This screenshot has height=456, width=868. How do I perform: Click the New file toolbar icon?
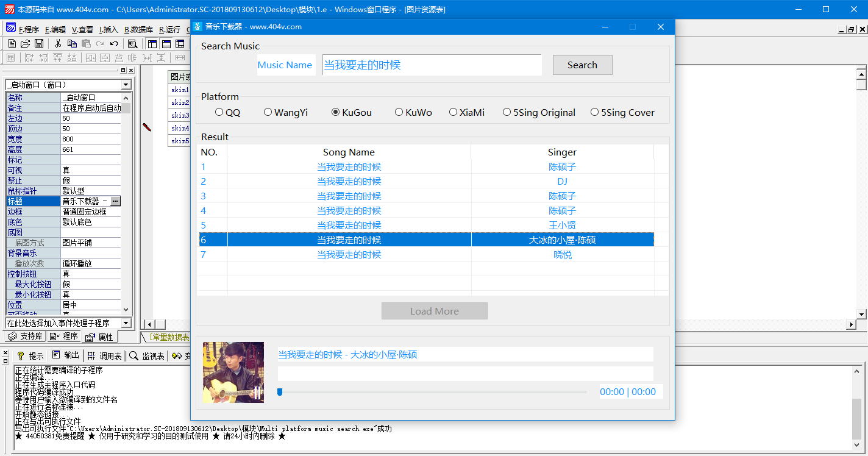(x=12, y=43)
